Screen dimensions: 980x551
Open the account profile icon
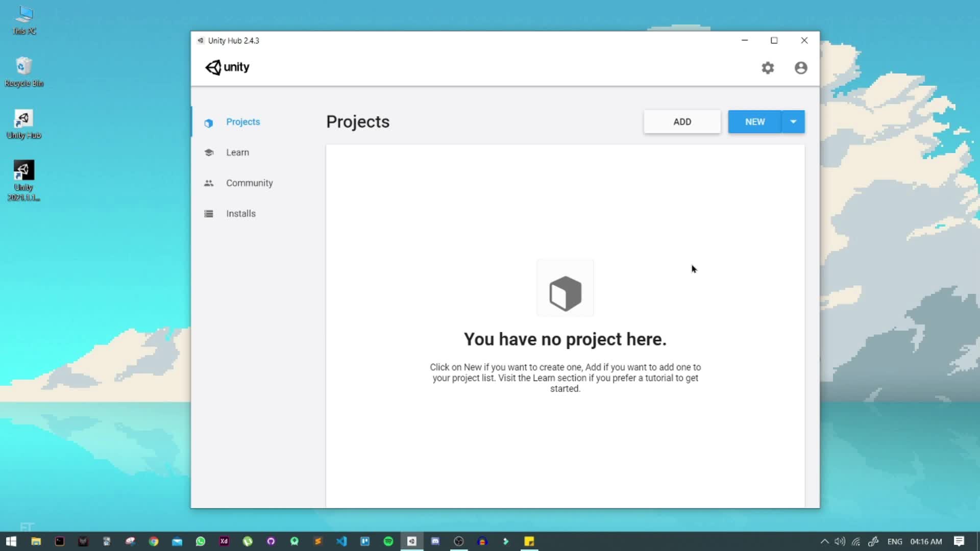(x=800, y=68)
